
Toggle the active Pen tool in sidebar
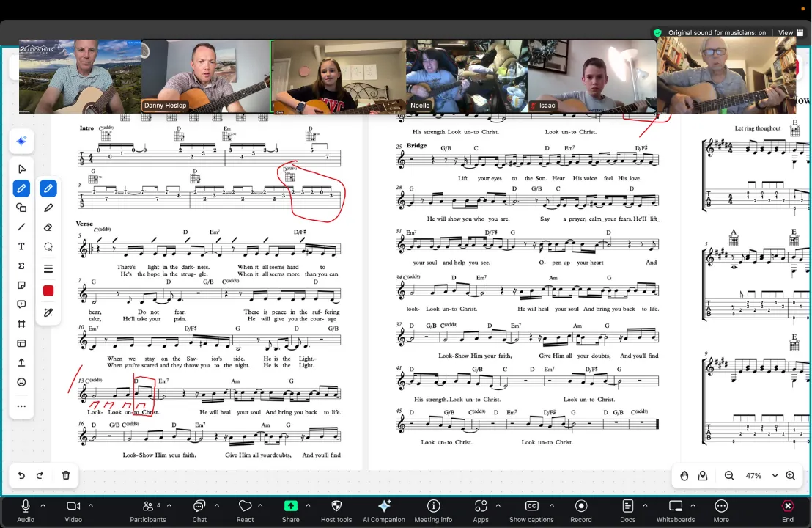[x=21, y=188]
